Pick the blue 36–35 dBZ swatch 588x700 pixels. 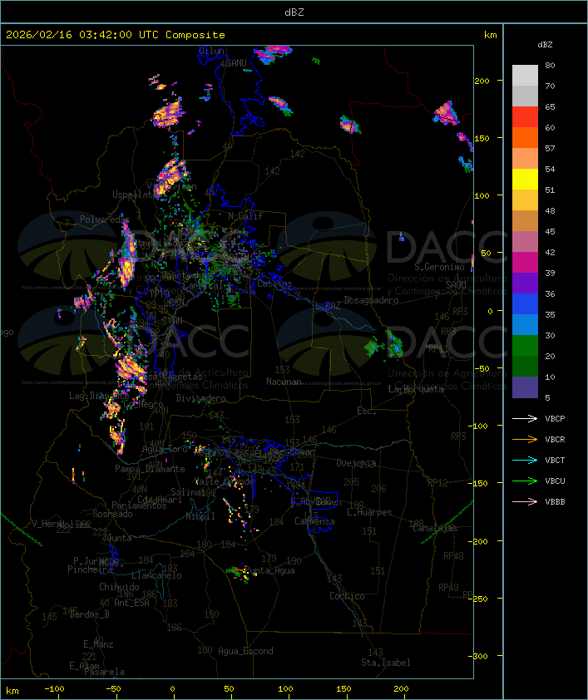coord(525,304)
